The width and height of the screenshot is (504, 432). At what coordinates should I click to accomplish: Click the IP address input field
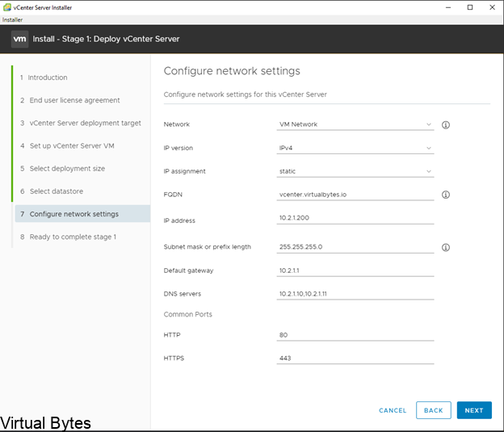[x=355, y=218]
